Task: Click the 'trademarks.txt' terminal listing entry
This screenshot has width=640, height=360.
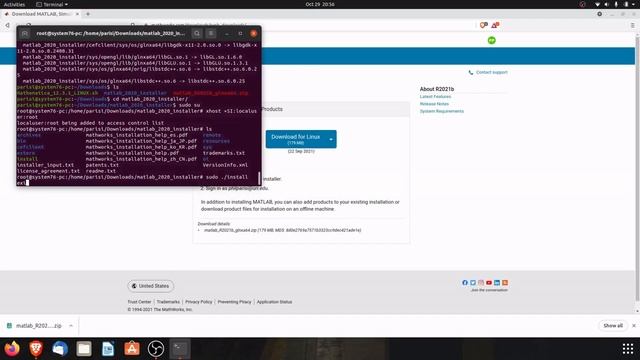Action: click(x=224, y=153)
